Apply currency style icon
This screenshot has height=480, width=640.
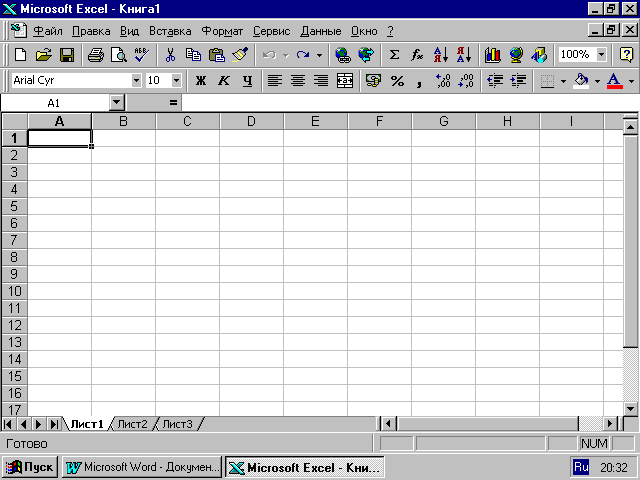coord(373,80)
